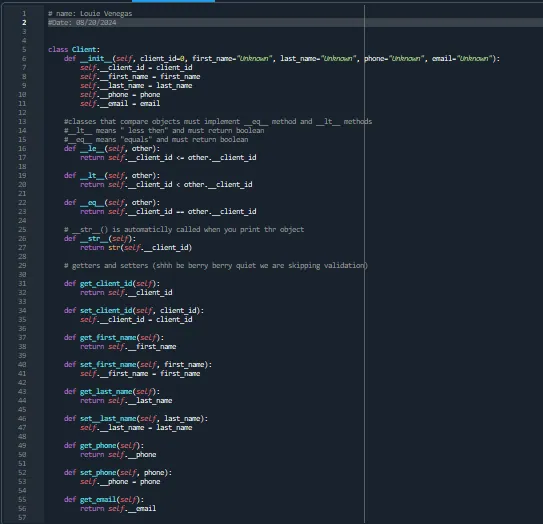Click 'def get_last_name(self):'
The image size is (543, 524).
click(x=112, y=392)
